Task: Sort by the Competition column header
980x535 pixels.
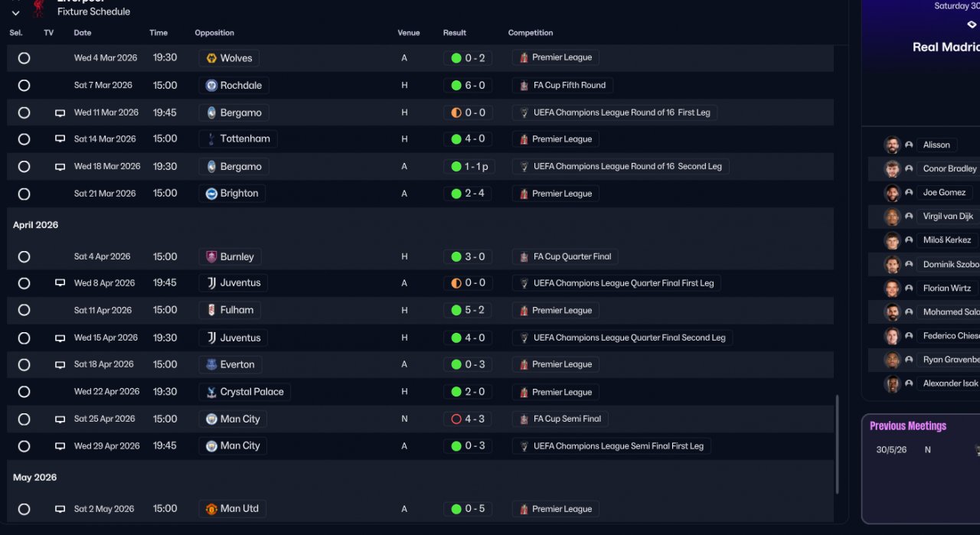Action: click(530, 33)
